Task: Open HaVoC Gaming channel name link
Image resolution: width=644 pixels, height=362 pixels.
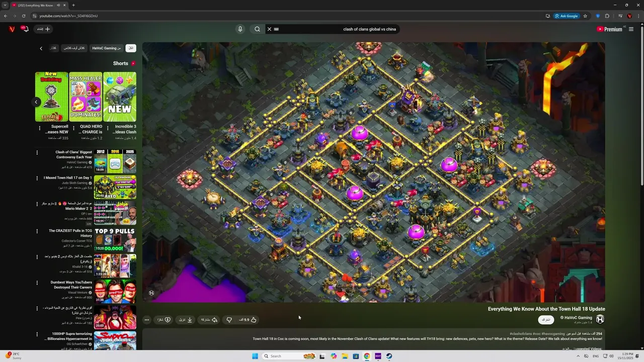Action: 578,318
